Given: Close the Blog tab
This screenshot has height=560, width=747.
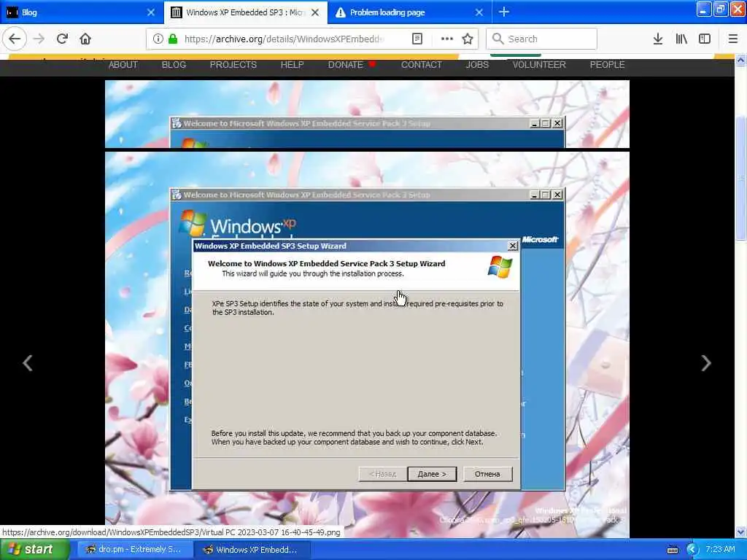Looking at the screenshot, I should tap(151, 12).
